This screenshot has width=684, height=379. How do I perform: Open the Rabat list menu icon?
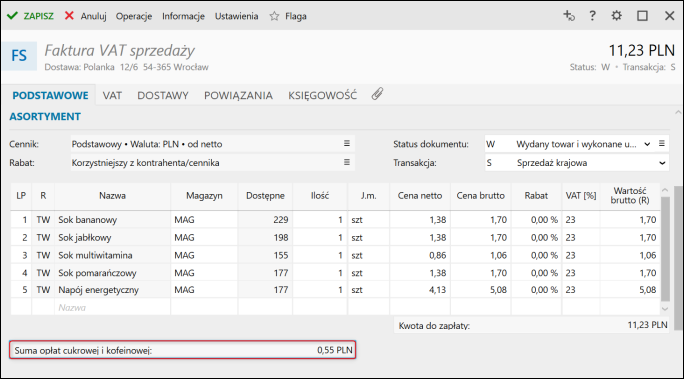(x=347, y=162)
